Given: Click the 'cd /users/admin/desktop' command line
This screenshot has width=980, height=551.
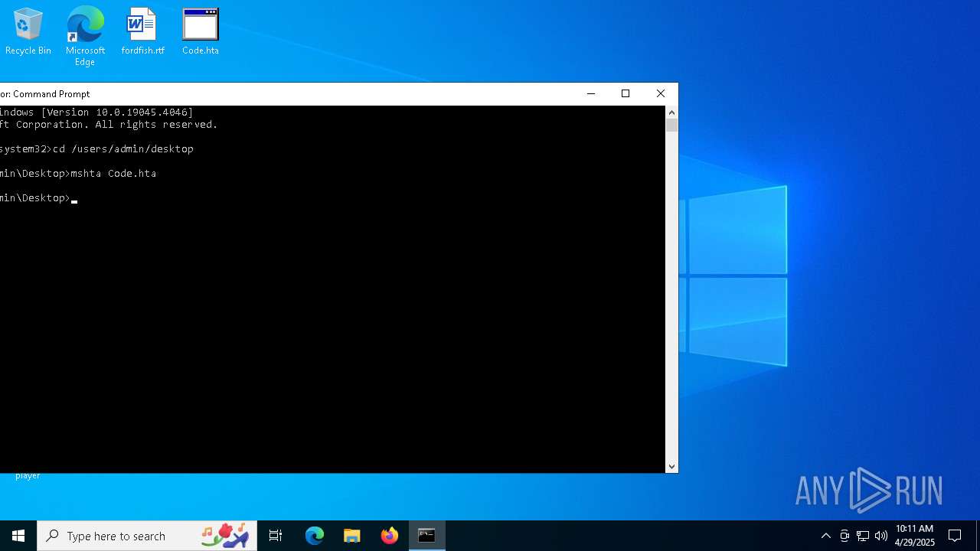Looking at the screenshot, I should click(x=96, y=149).
